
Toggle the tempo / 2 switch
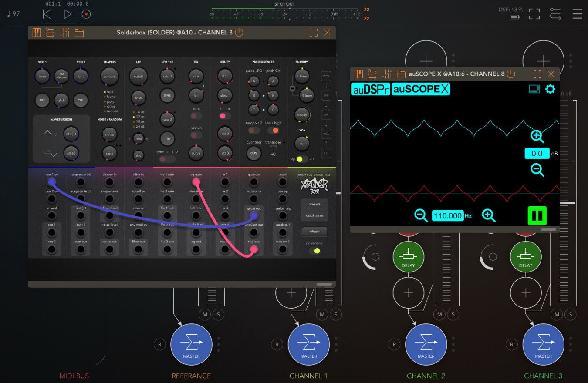(253, 130)
